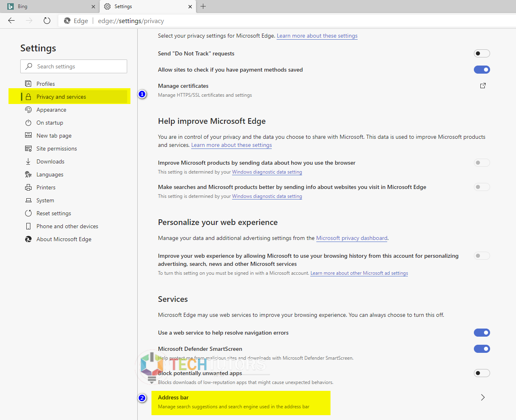This screenshot has width=516, height=420.
Task: Click the Phone and other devices icon
Action: click(28, 226)
